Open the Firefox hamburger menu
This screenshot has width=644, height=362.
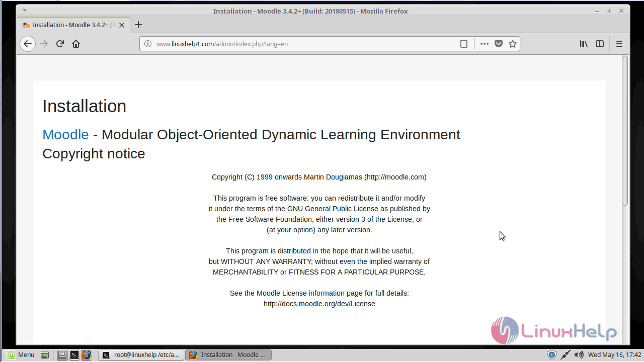coord(619,44)
